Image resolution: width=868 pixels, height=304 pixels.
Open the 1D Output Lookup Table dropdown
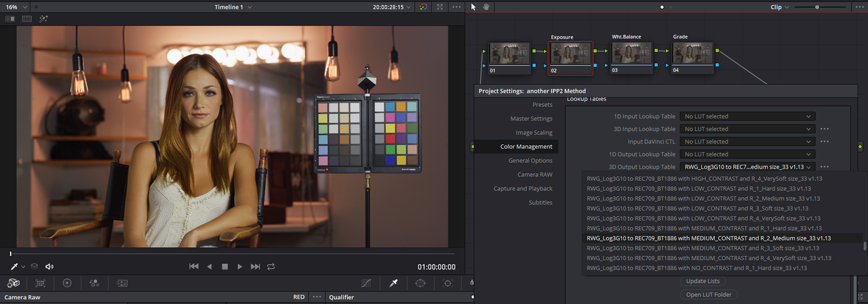coord(747,154)
